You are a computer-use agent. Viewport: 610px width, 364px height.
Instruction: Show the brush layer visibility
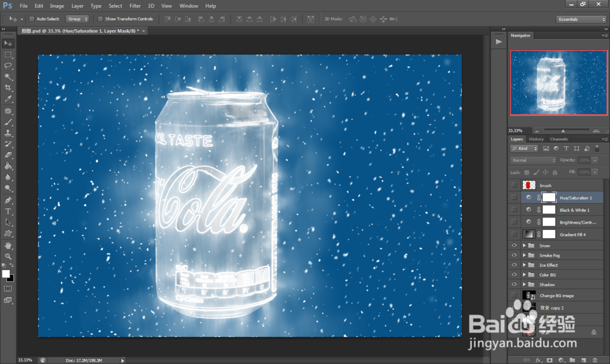[514, 185]
